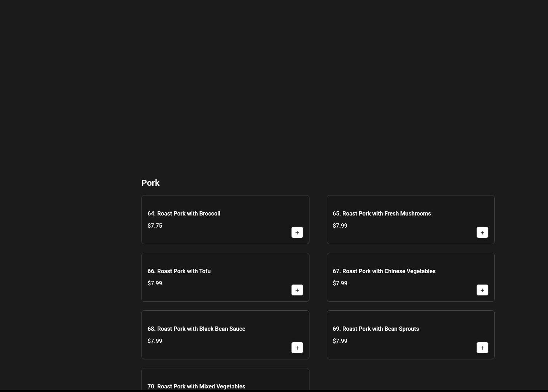Viewport: 548px width, 392px height.
Task: Click the Pork section heading
Action: tap(150, 183)
